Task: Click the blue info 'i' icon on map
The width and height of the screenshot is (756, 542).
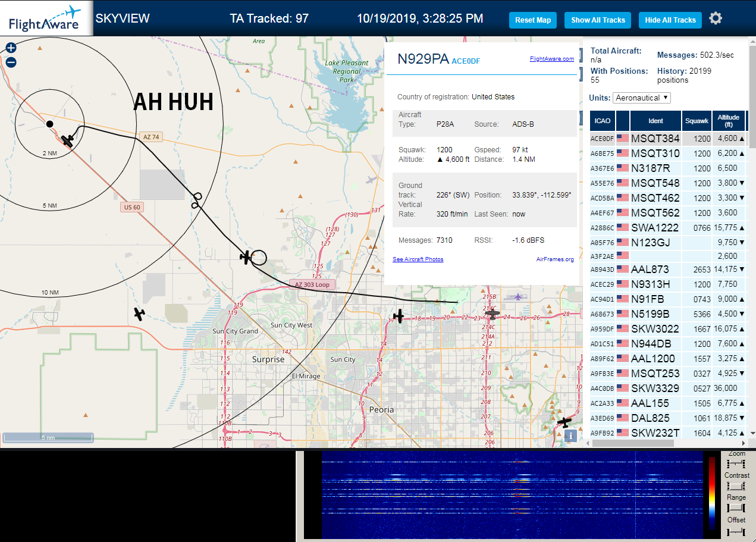Action: [570, 436]
